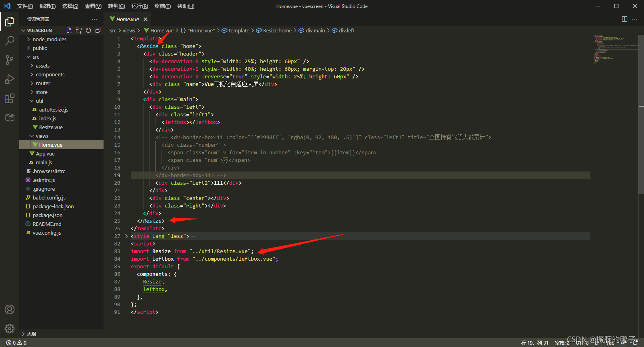The height and width of the screenshot is (347, 644).
Task: Click breadcrumb 'views'
Action: click(129, 30)
